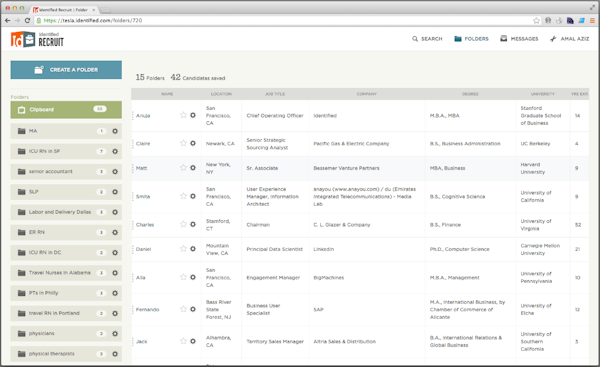The image size is (600, 367).
Task: Star candidate Fernando
Action: pyautogui.click(x=183, y=309)
